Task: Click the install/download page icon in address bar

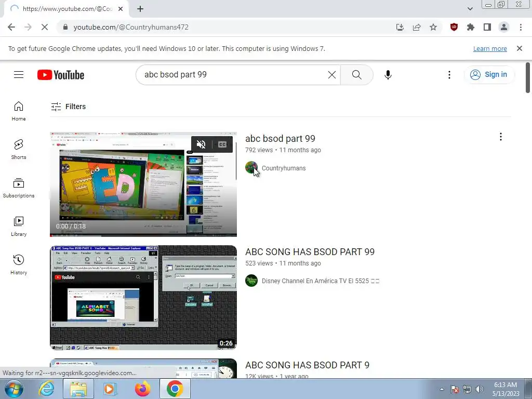Action: point(400,27)
